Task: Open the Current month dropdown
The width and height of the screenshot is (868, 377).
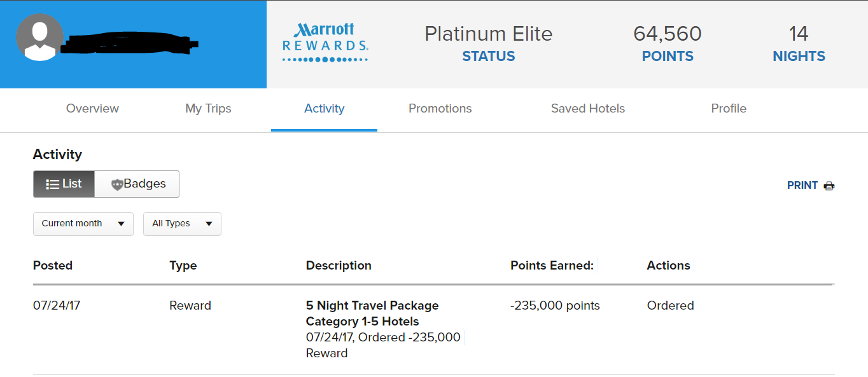Action: click(x=83, y=224)
